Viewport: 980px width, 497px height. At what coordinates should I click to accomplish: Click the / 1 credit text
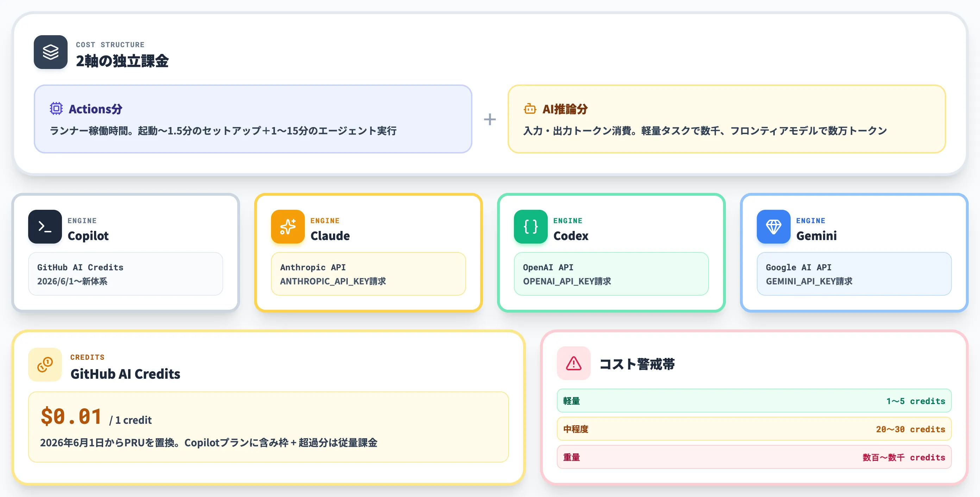[x=131, y=420]
